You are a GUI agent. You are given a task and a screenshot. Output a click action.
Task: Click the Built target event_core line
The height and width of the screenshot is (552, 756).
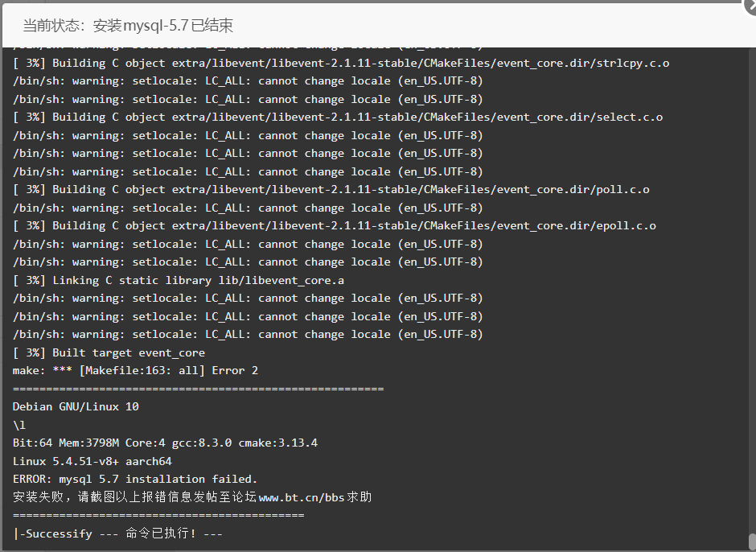(x=109, y=352)
